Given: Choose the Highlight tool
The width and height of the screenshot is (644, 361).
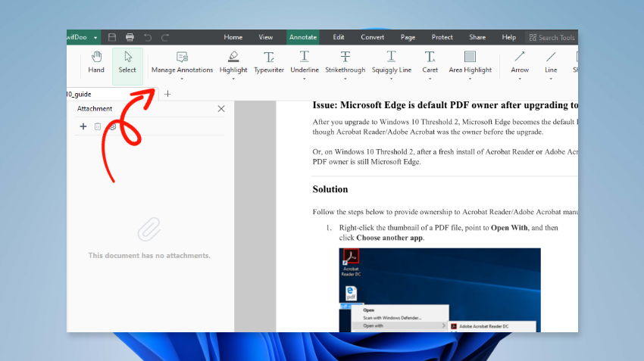Looking at the screenshot, I should click(233, 62).
